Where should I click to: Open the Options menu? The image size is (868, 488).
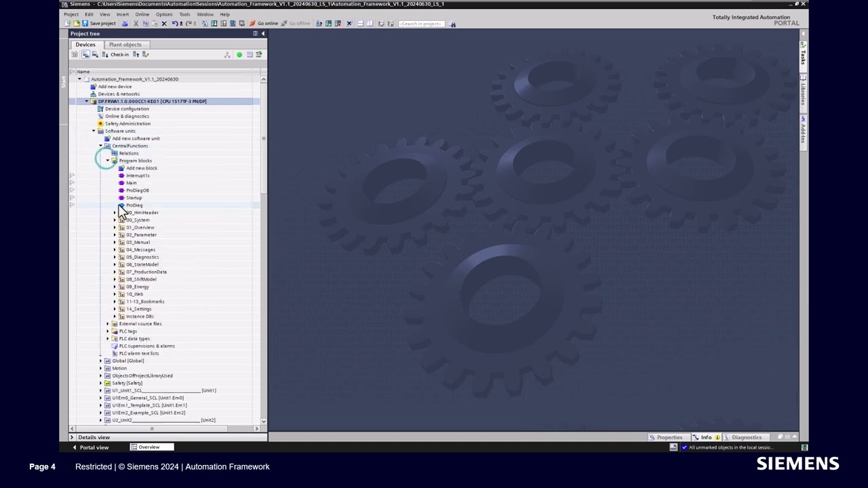pyautogui.click(x=164, y=14)
